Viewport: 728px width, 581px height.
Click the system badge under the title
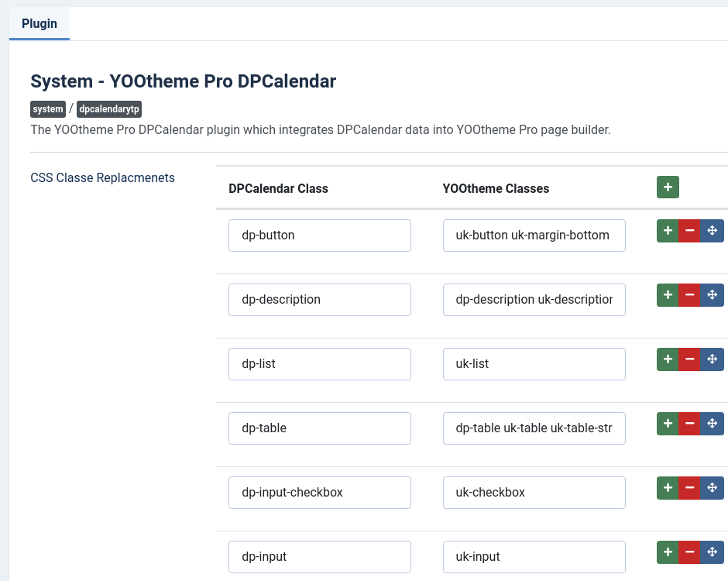[x=47, y=108]
